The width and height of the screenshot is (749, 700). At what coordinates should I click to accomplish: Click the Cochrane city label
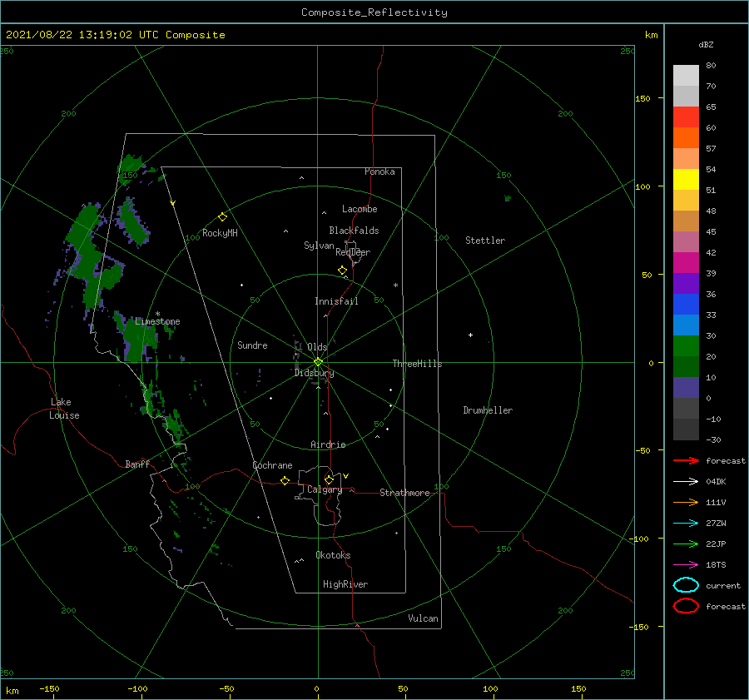[272, 465]
